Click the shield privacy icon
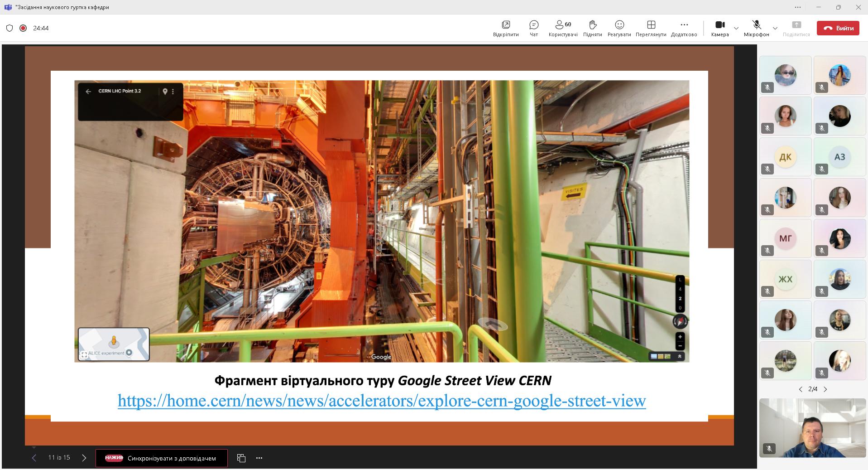This screenshot has height=470, width=868. point(10,28)
